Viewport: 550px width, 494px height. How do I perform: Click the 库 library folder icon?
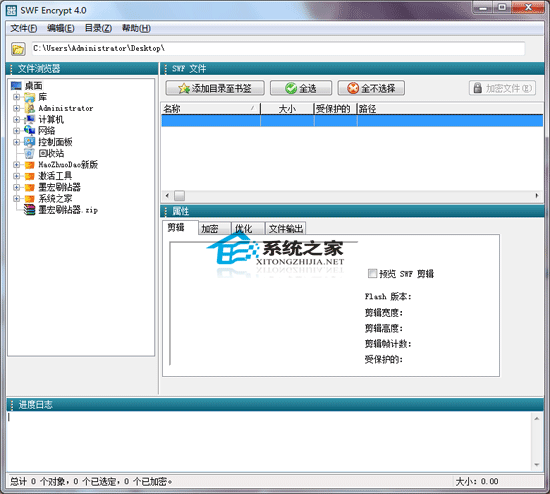[29, 97]
